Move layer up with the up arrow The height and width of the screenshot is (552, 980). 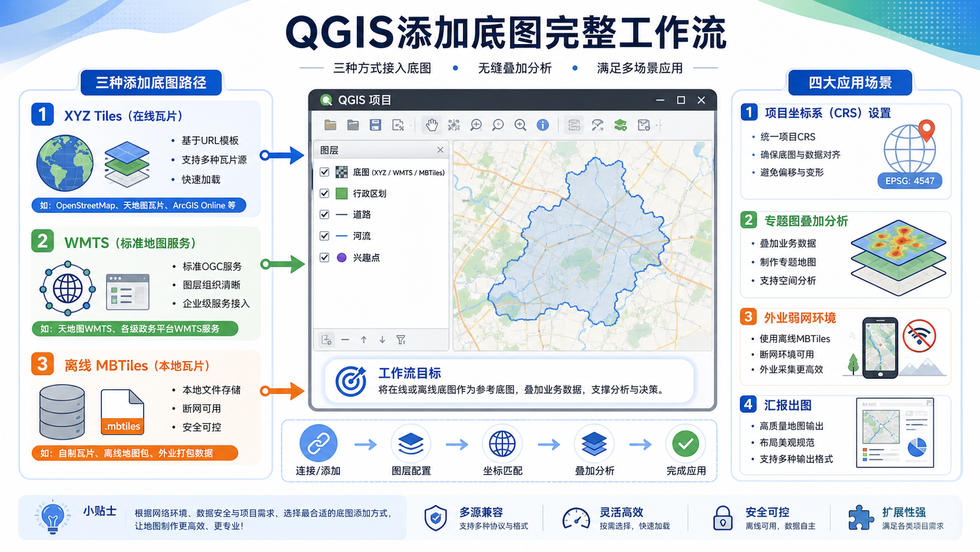click(x=364, y=340)
